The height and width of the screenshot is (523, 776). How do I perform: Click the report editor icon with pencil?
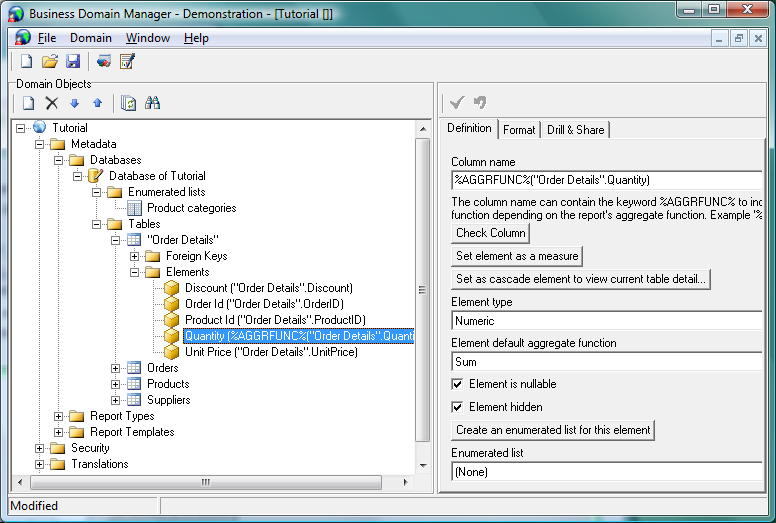[127, 62]
